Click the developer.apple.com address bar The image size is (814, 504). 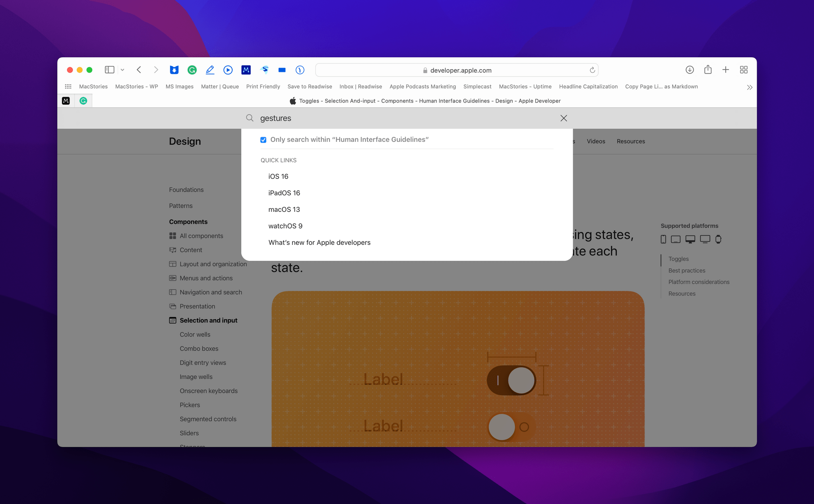457,70
